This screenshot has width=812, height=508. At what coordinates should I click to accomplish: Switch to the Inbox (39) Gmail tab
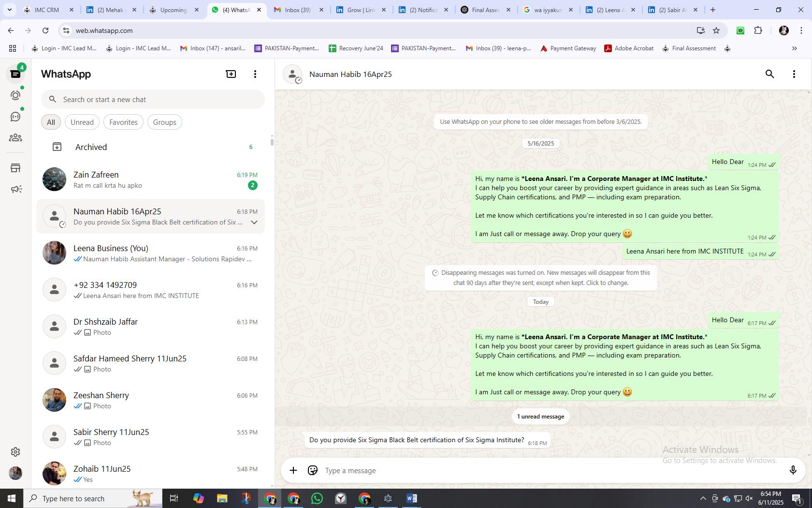(x=298, y=10)
